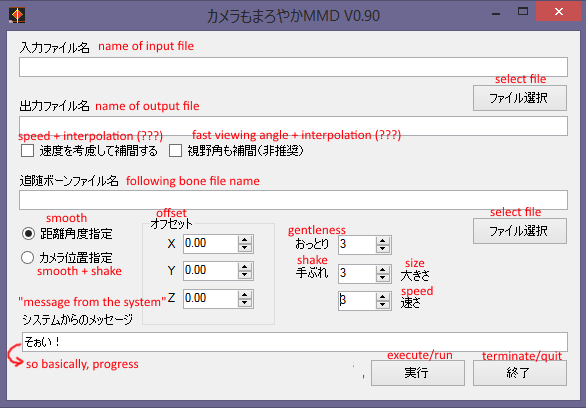Click the 出力ファイル名 output file field
Screen dimensions: 586x408
293,126
